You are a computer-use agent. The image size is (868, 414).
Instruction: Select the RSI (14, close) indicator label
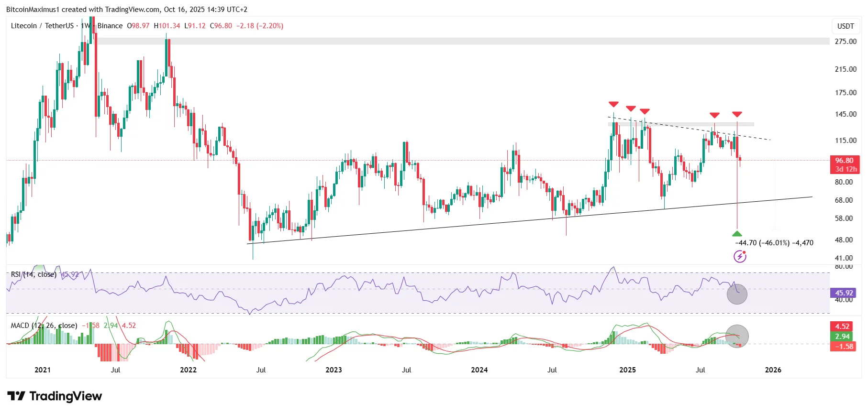click(x=33, y=274)
